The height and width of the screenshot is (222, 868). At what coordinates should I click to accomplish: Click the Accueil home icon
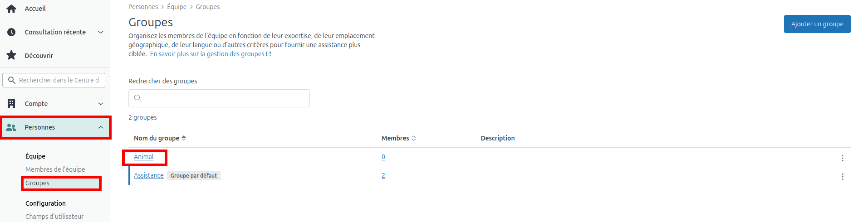pyautogui.click(x=11, y=9)
